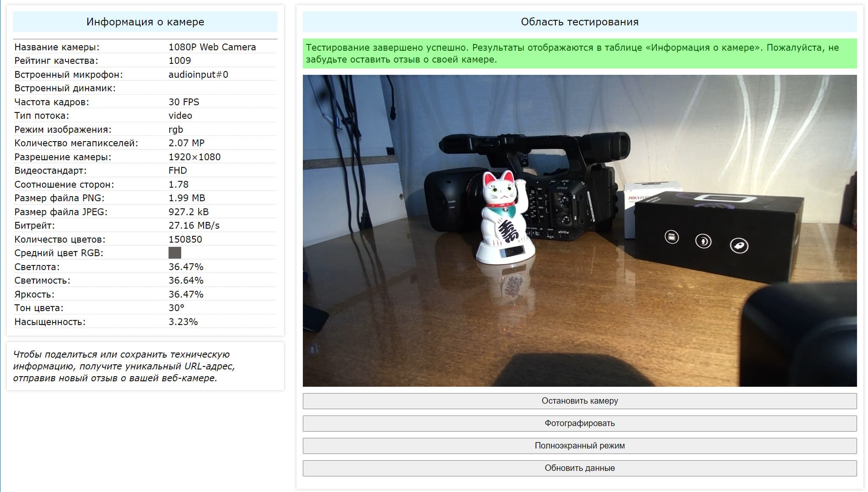Click the Частота кадров 30 FPS value

[184, 102]
